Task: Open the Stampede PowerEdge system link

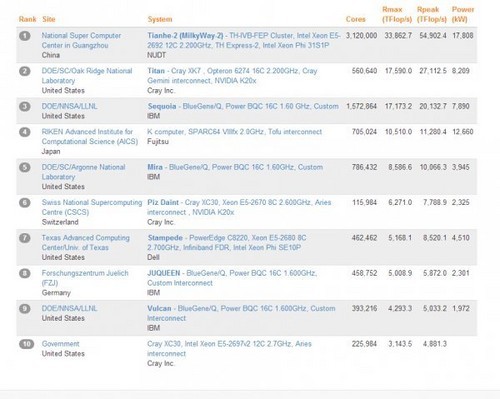Action: (227, 243)
